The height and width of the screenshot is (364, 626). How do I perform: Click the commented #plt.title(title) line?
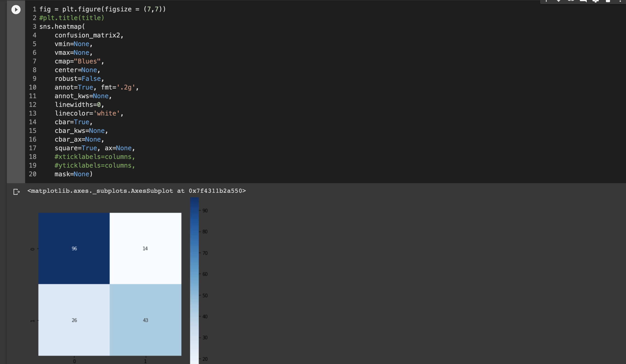pos(72,18)
